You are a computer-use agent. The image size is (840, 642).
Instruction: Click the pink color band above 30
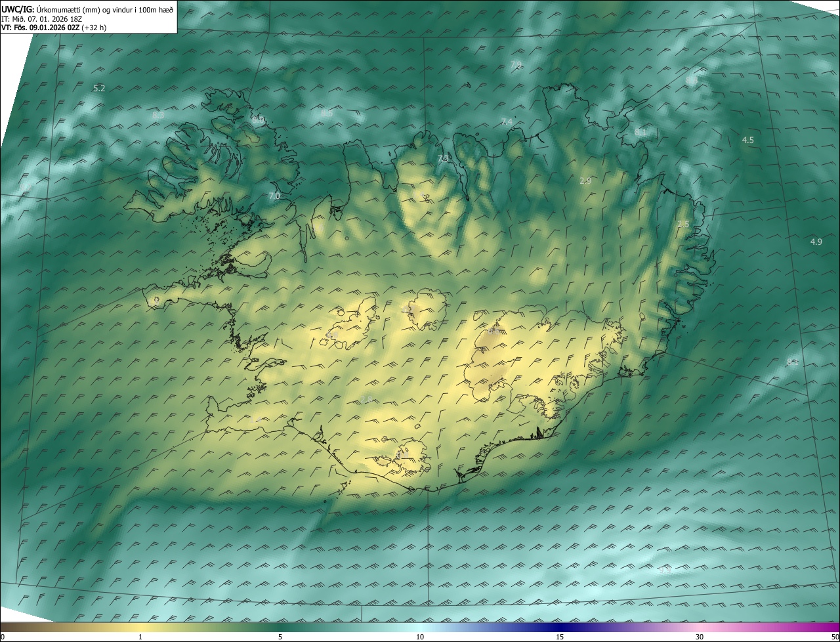pos(700,628)
